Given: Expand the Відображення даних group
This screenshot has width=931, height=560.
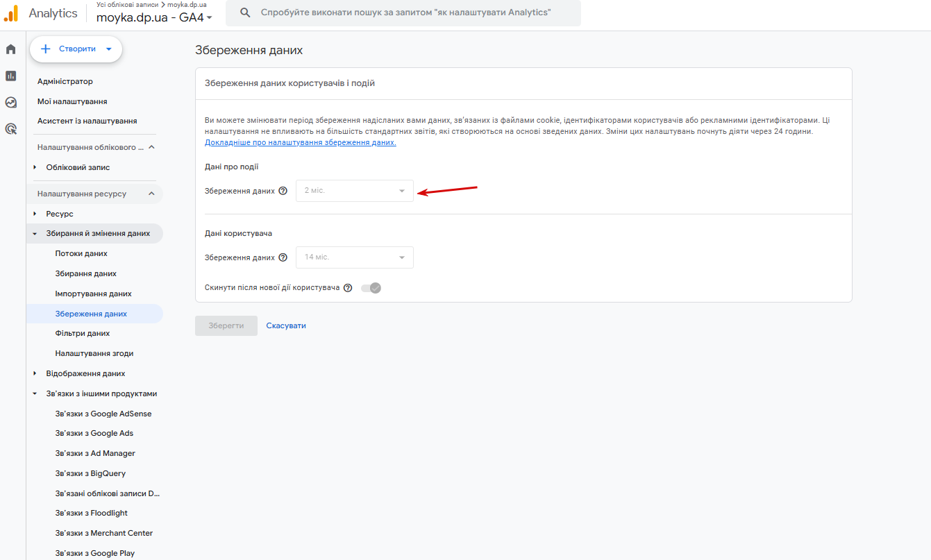Looking at the screenshot, I should pyautogui.click(x=35, y=373).
